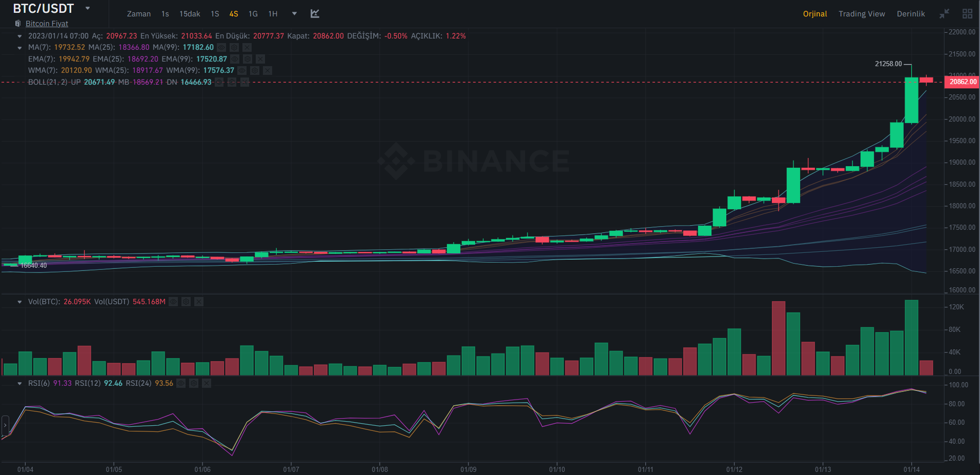This screenshot has width=980, height=475.
Task: Open the Bitcoin Fiyat link
Action: pyautogui.click(x=47, y=24)
